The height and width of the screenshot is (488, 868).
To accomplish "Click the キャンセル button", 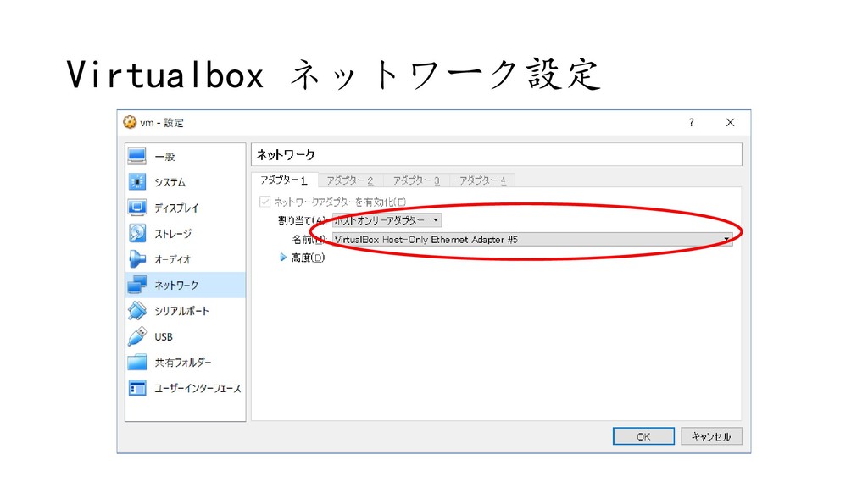I will 711,436.
